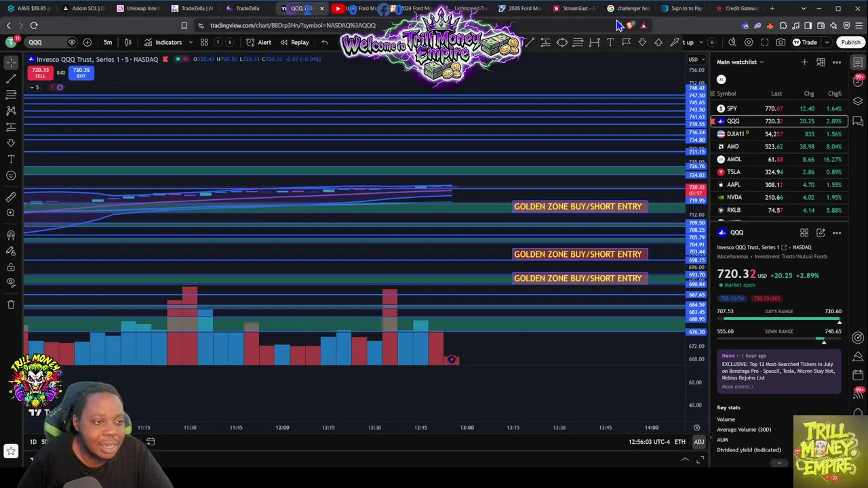Open the USD currency dropdown
This screenshot has width=868, height=488.
pyautogui.click(x=695, y=59)
